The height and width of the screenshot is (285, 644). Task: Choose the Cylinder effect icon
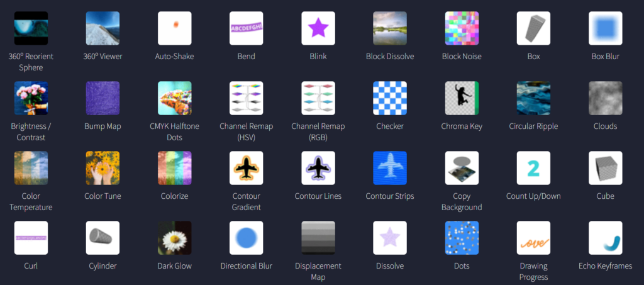click(x=103, y=238)
